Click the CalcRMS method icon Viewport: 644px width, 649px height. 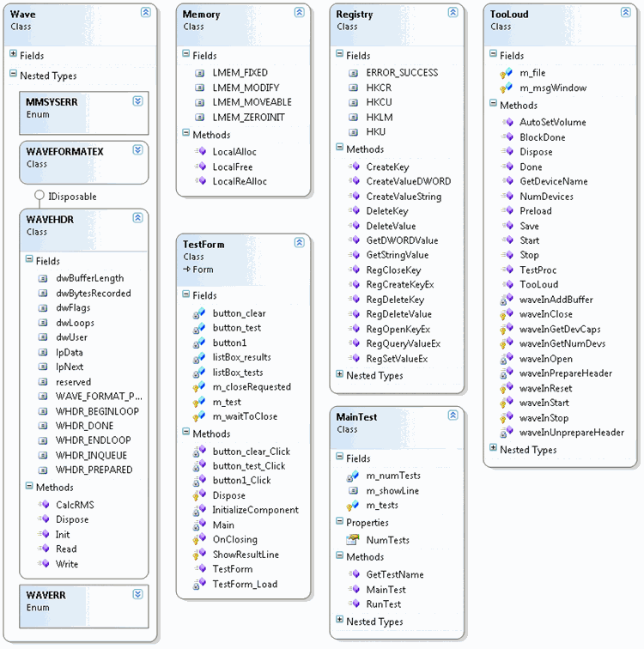(x=44, y=505)
